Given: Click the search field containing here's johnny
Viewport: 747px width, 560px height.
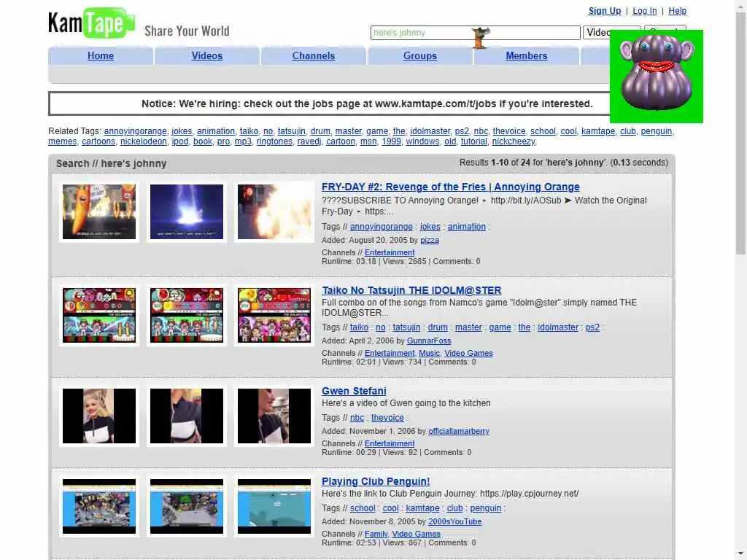Looking at the screenshot, I should pyautogui.click(x=475, y=32).
